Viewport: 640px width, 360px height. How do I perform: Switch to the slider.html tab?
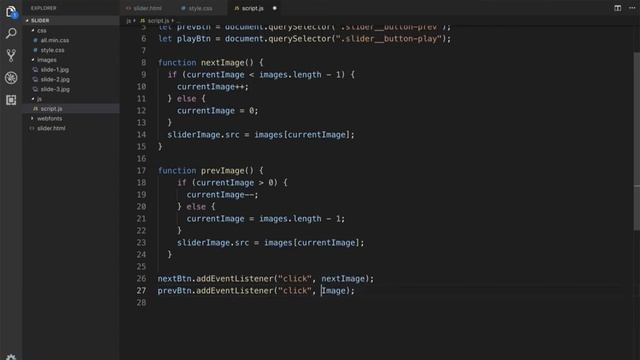144,8
